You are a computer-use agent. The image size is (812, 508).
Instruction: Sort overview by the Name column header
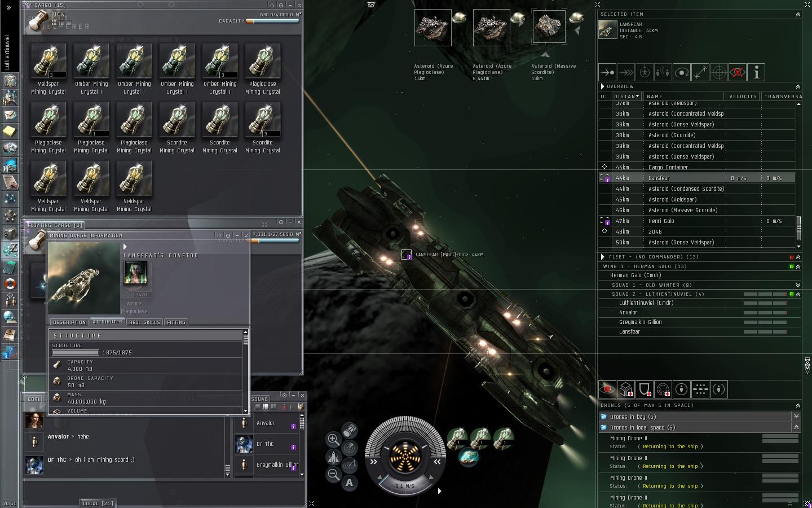coord(684,97)
